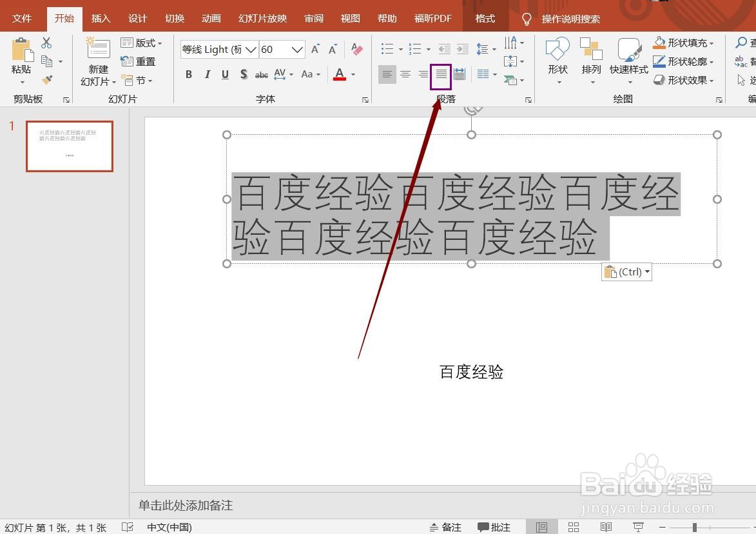
Task: Click the Format (格式) contextual tab
Action: (485, 19)
